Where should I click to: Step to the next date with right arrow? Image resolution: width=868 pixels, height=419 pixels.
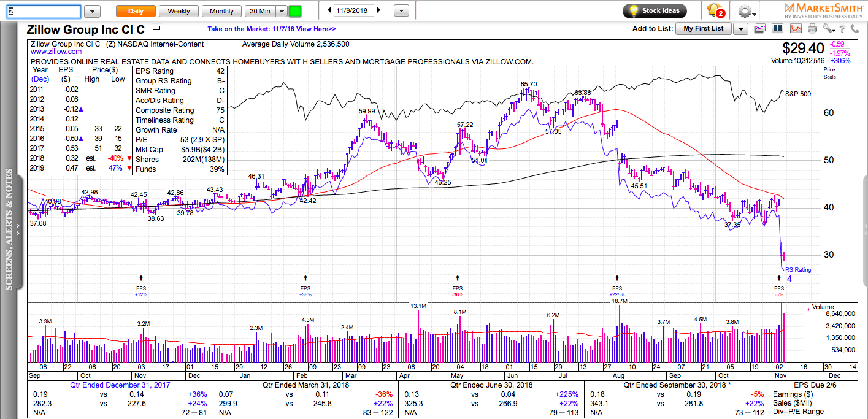pos(379,10)
